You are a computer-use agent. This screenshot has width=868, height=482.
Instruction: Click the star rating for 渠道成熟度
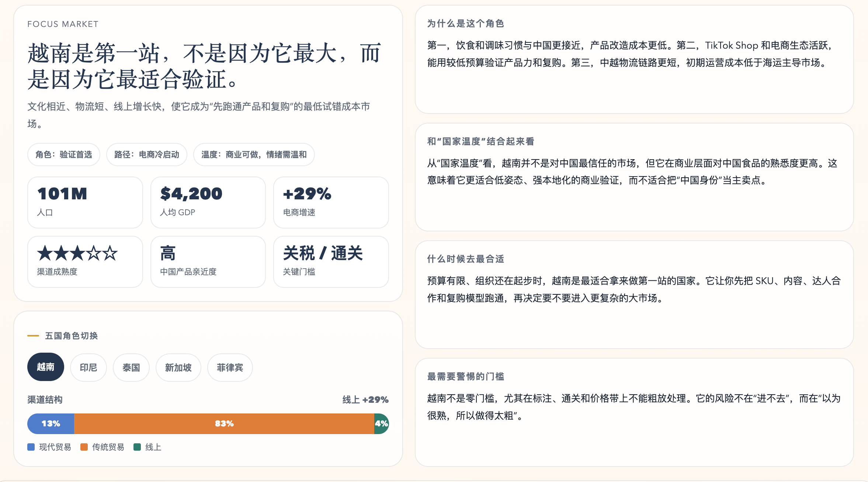[77, 253]
